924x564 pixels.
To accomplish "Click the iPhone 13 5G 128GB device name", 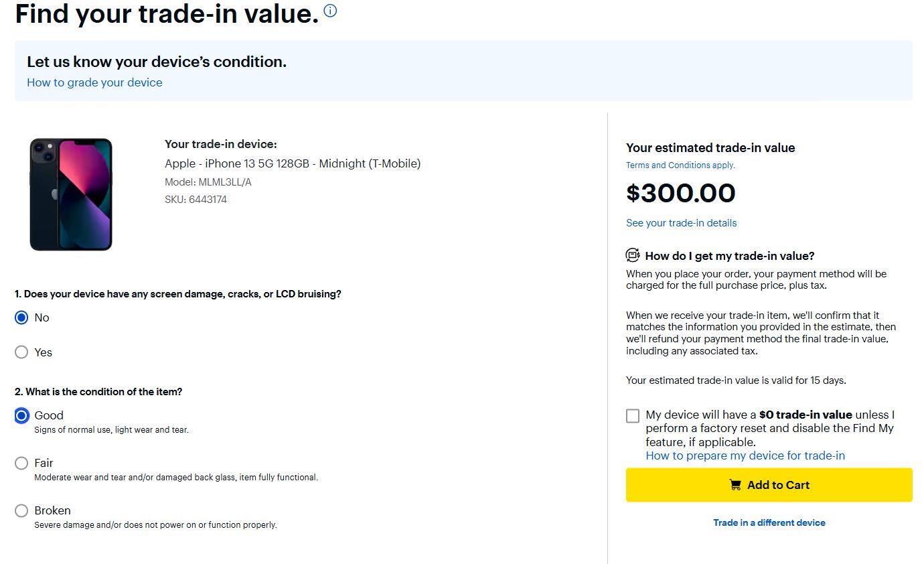I will (293, 163).
